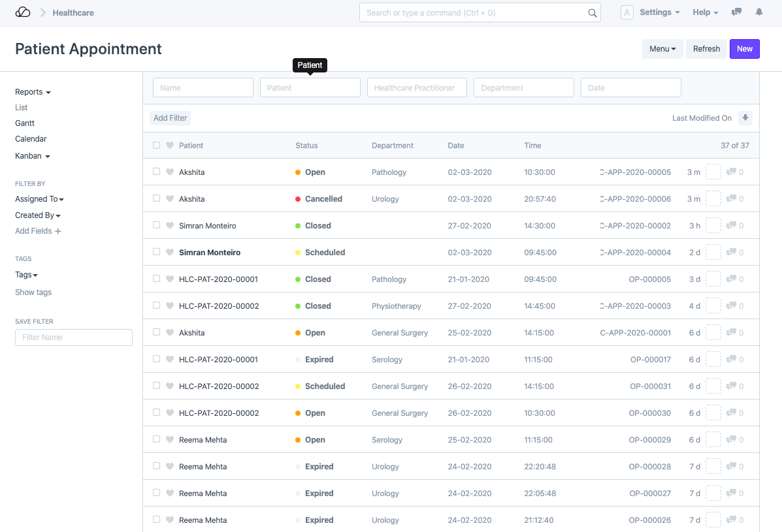Click the plus icon beside Add Fields
The image size is (782, 532).
click(58, 231)
